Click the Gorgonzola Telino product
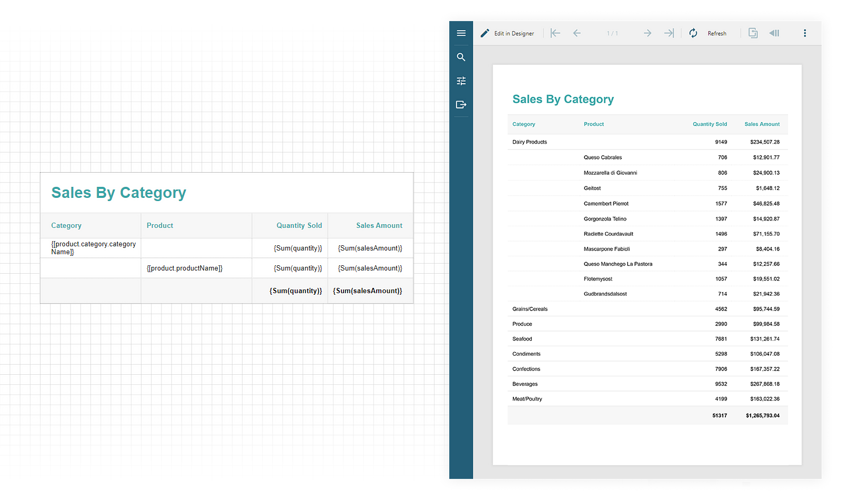This screenshot has height=500, width=868. coord(605,218)
